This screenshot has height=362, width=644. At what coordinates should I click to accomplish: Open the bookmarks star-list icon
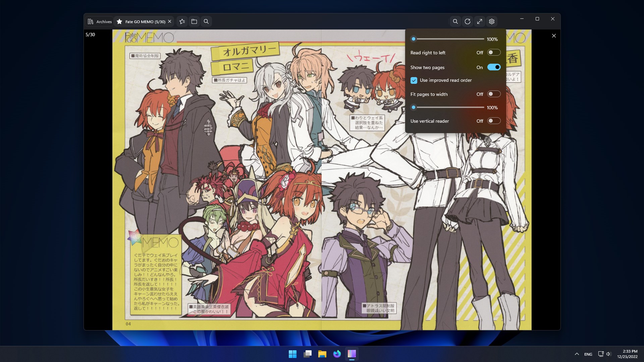pyautogui.click(x=182, y=21)
